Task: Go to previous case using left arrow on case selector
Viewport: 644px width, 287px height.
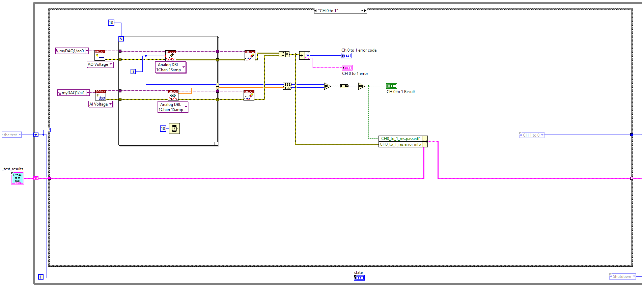Action: click(315, 11)
